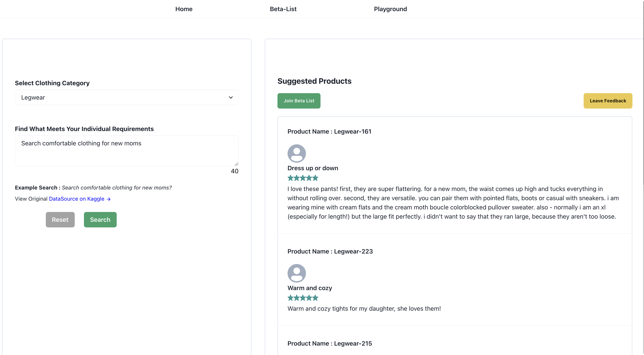Screen dimensions: 644x355
Task: Open the DataSource on Kaggle link
Action: pyautogui.click(x=76, y=199)
